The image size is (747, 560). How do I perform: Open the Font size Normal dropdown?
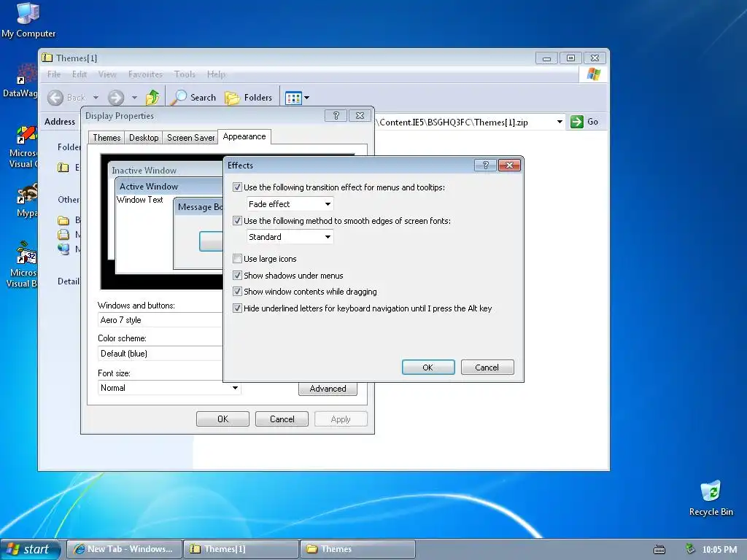tap(169, 388)
